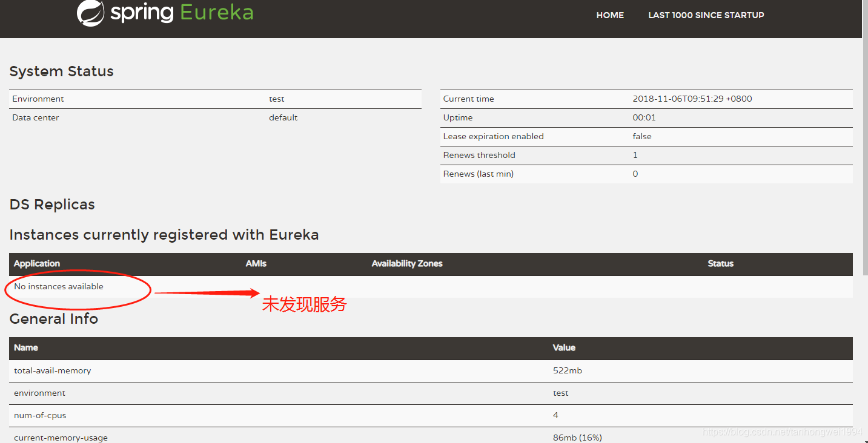This screenshot has width=868, height=443.
Task: Click the Application column header
Action: point(37,264)
